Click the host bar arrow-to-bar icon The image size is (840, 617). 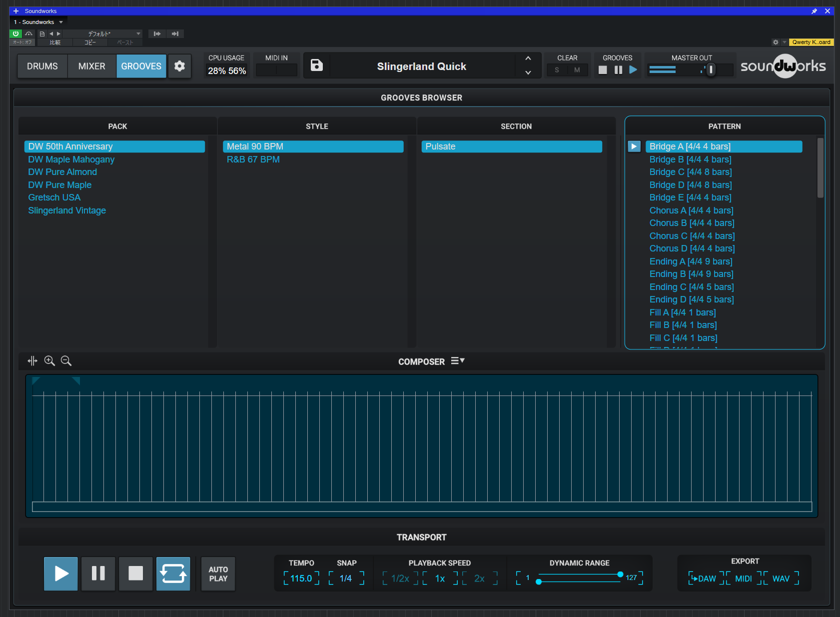pos(175,34)
